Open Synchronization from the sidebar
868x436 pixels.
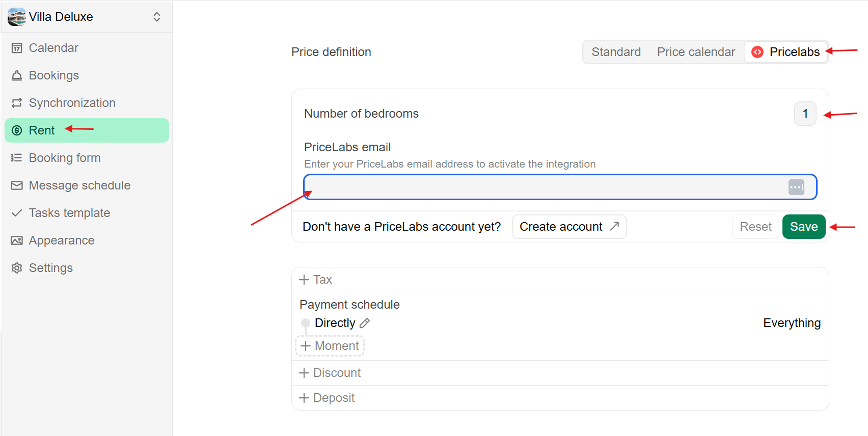click(x=87, y=103)
